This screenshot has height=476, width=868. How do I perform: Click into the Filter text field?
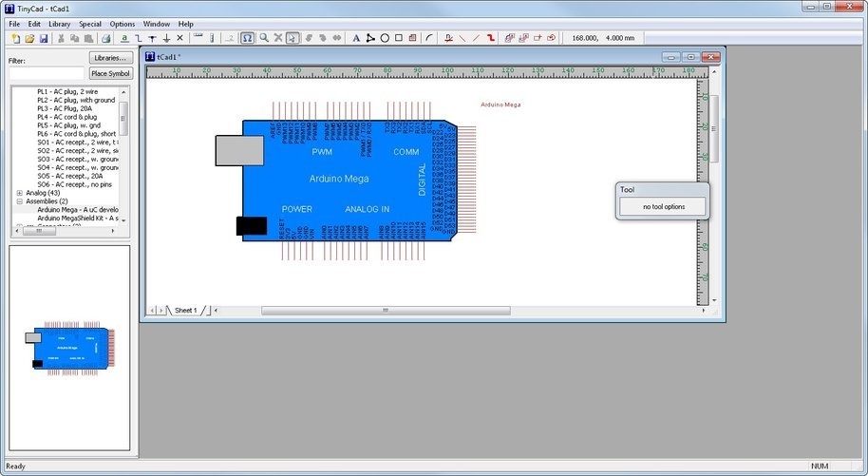pyautogui.click(x=47, y=73)
